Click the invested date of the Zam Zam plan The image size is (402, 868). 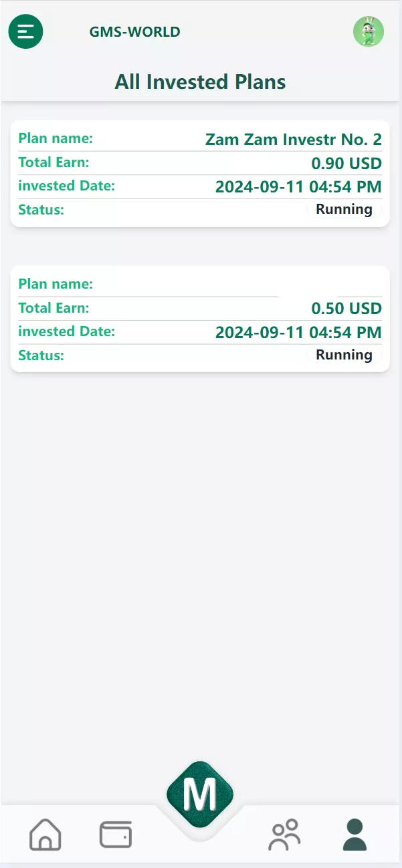(x=298, y=186)
